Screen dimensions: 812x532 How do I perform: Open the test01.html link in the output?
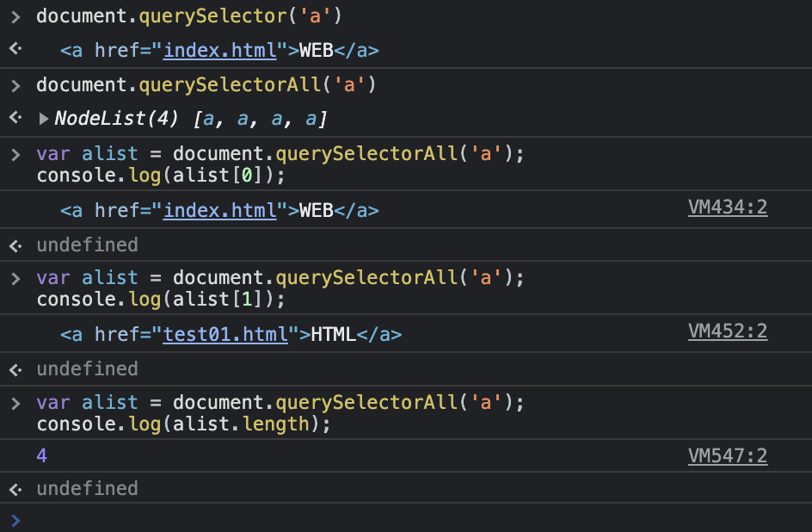point(225,332)
